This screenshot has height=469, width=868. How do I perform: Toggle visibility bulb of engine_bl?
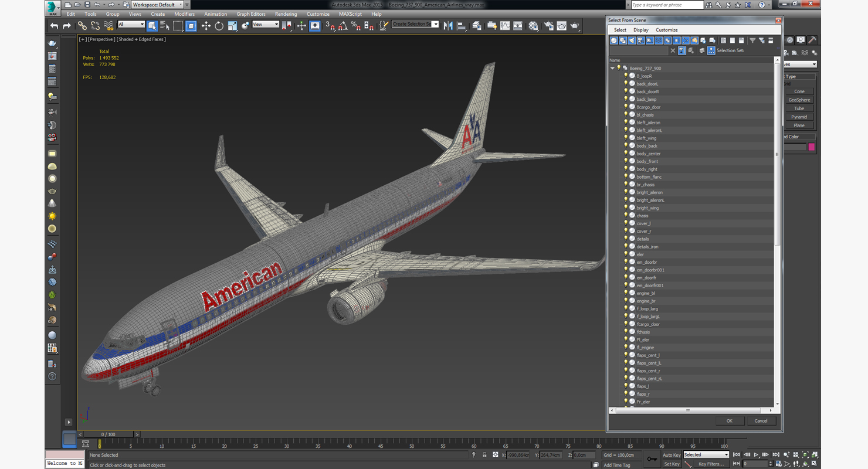626,293
